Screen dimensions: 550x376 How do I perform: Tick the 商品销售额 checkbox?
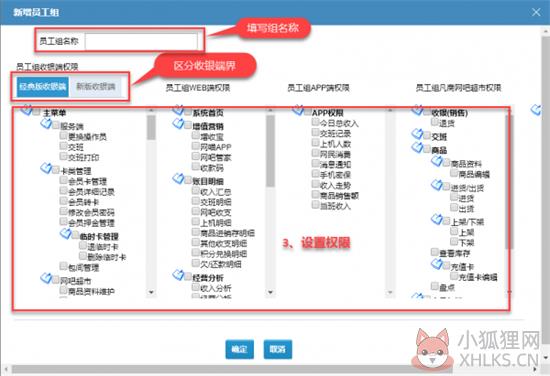(315, 194)
